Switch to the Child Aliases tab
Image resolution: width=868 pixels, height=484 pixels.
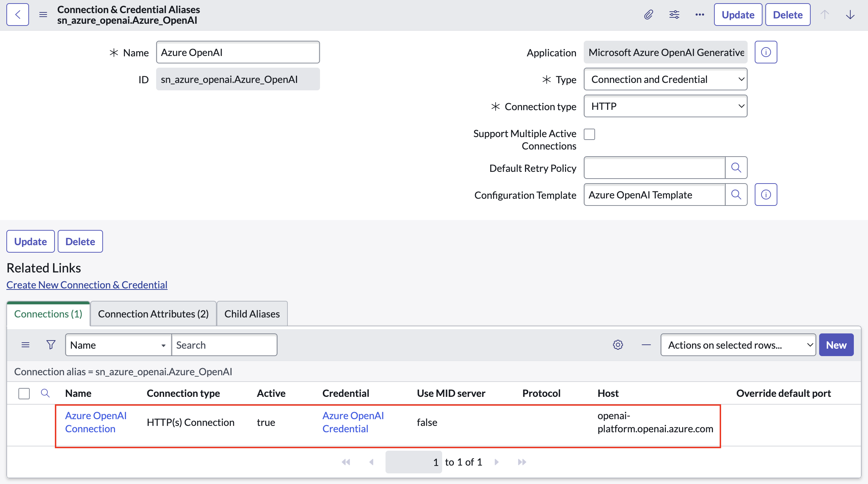[252, 314]
